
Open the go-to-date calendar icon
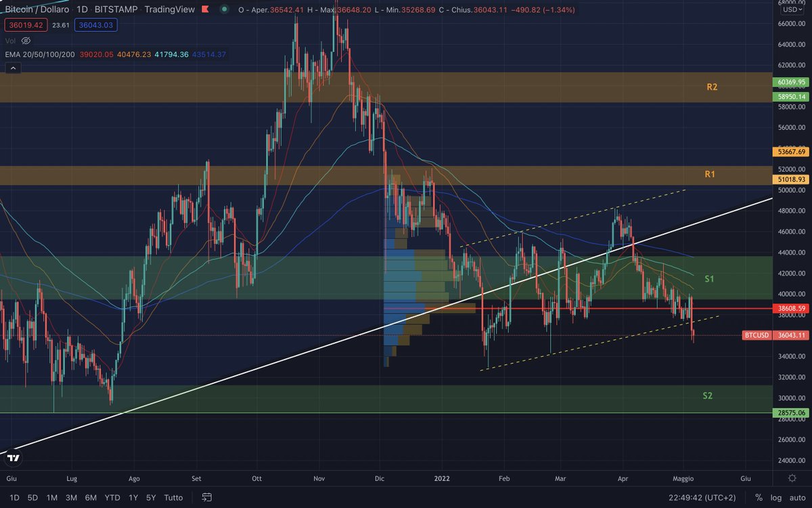point(207,497)
